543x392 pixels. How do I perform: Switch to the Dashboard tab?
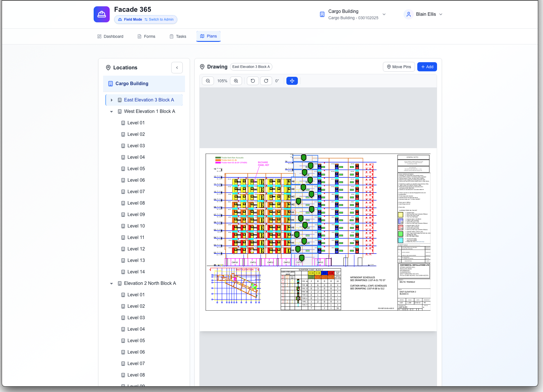110,36
